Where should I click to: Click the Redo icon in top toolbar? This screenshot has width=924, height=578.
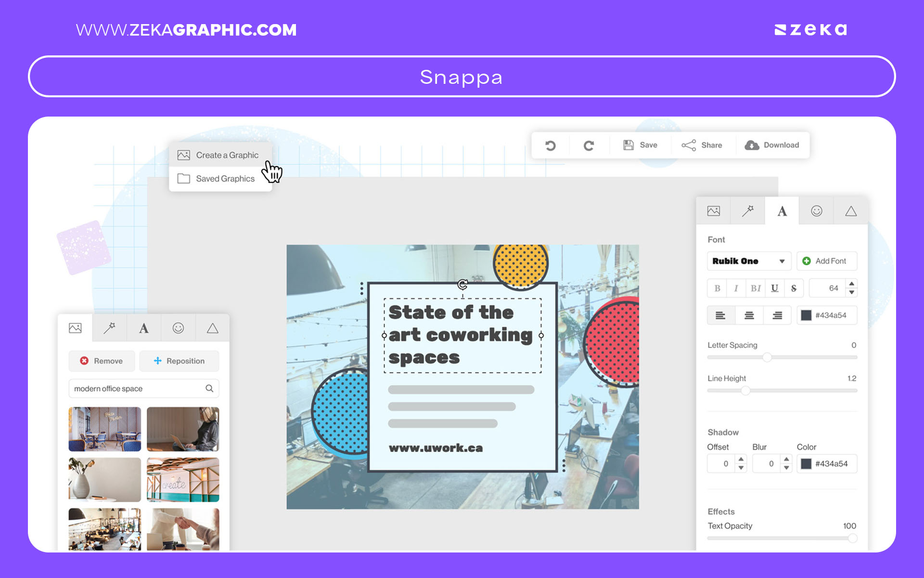point(589,145)
